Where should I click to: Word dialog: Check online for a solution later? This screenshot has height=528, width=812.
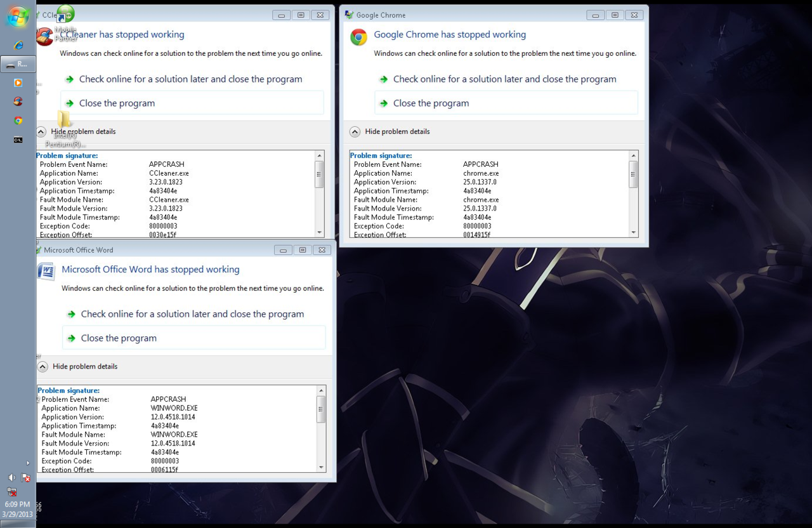pyautogui.click(x=192, y=314)
